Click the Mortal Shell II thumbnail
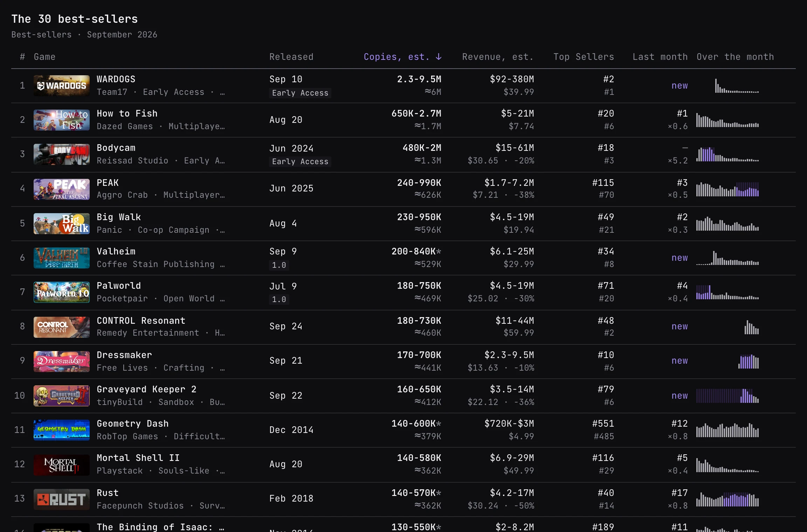807x532 pixels. pos(62,465)
